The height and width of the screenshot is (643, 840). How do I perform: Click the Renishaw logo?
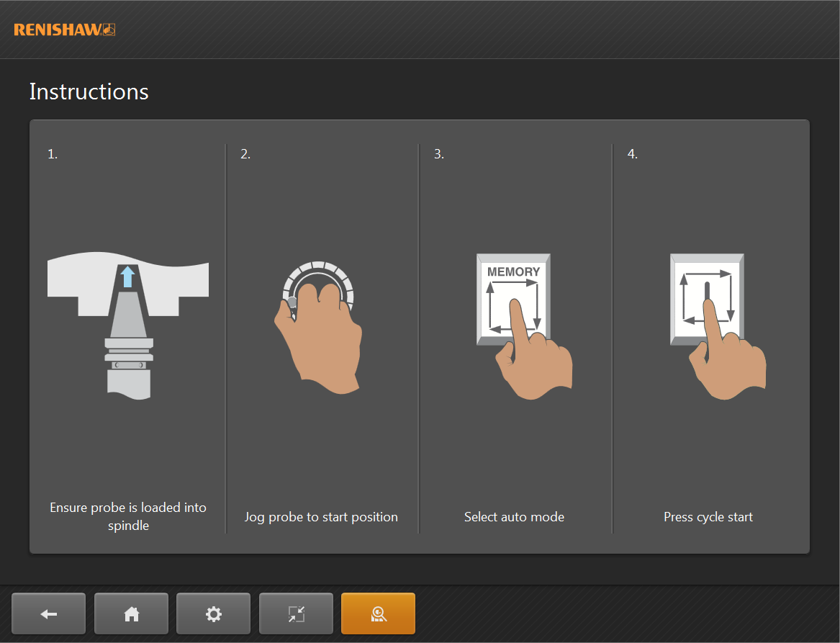click(x=64, y=30)
